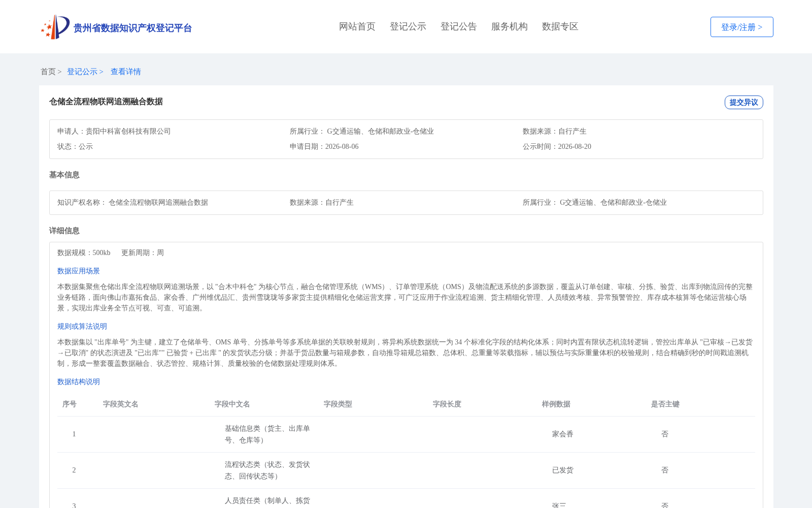Image resolution: width=812 pixels, height=508 pixels.
Task: Click the 规则或算法说明 heading
Action: 82,326
